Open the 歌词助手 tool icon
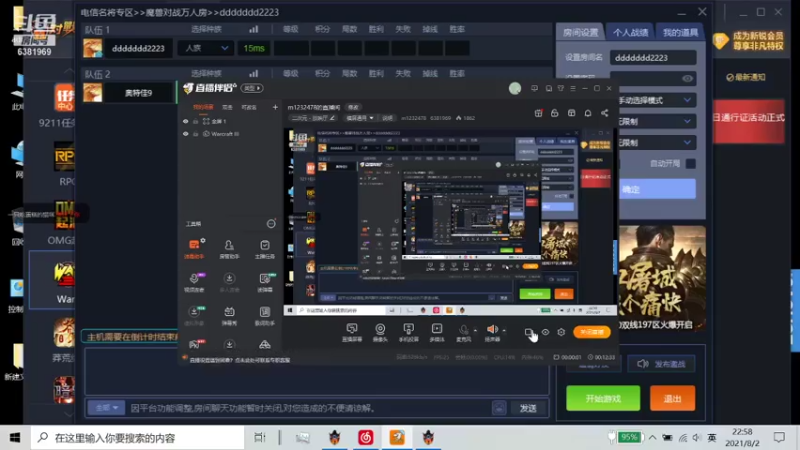Image resolution: width=800 pixels, height=450 pixels. coord(264,315)
